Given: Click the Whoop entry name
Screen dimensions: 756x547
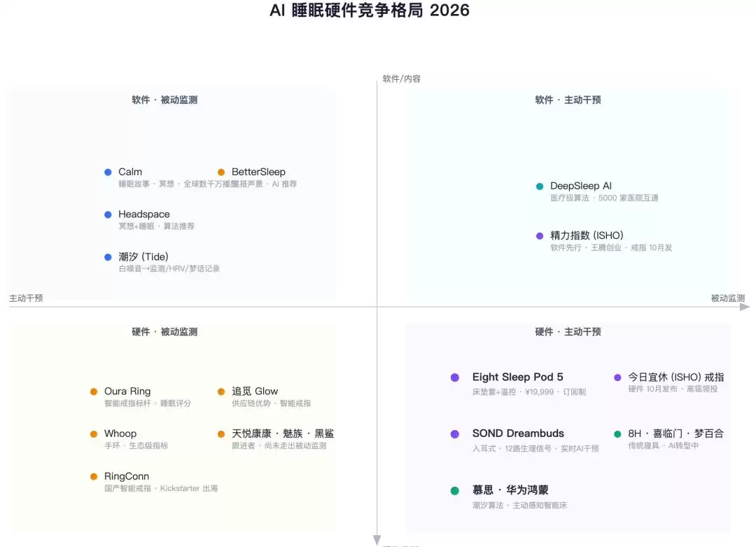Looking at the screenshot, I should tap(120, 434).
